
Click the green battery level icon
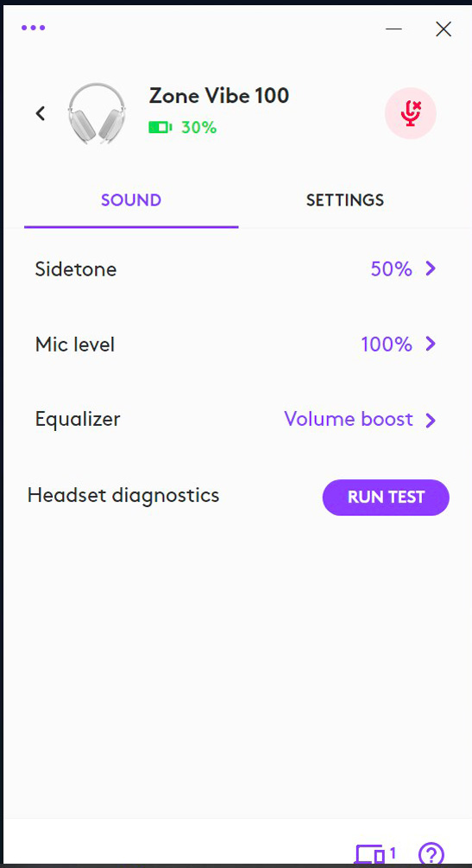[160, 128]
